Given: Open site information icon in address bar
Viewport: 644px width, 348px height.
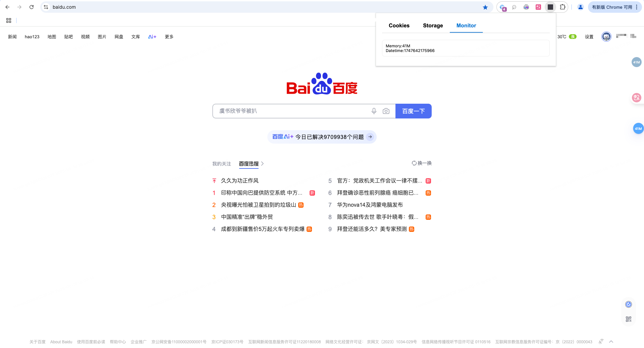Looking at the screenshot, I should click(46, 7).
